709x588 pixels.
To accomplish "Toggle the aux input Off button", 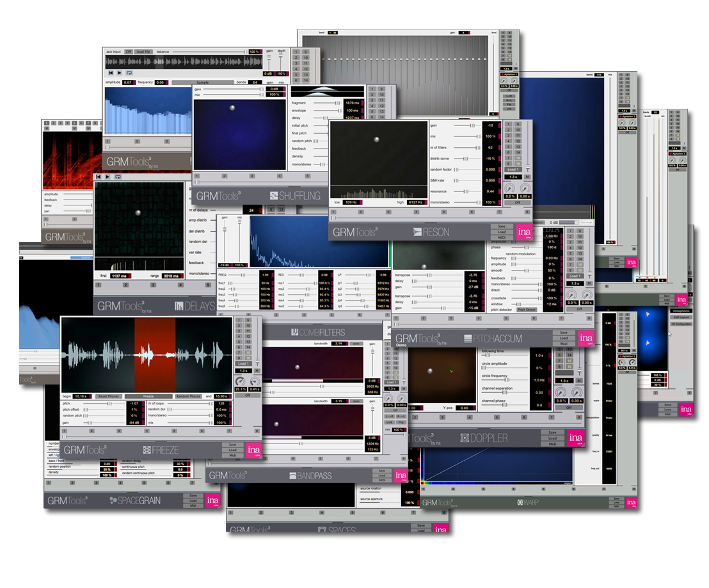I will [x=129, y=52].
